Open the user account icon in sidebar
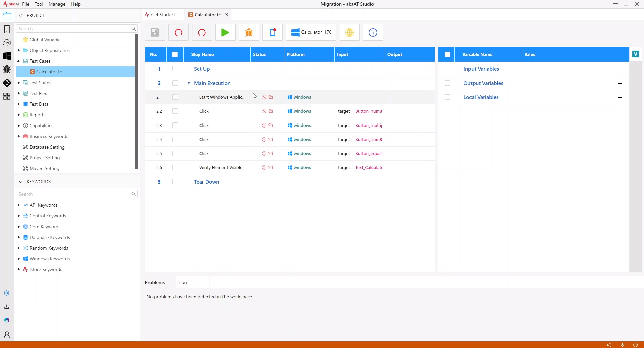 pos(7,334)
